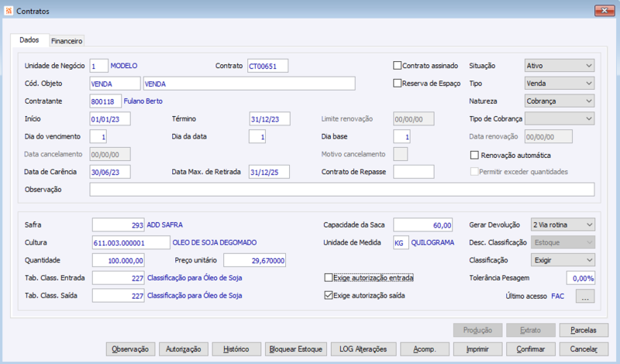
Task: Click the 'ADD SAFRA' text
Action: click(165, 225)
